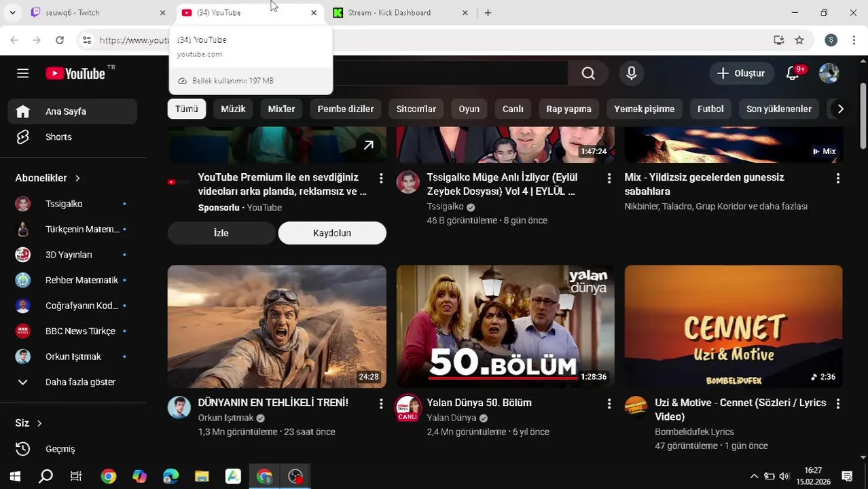Open BBC News Türkçe subscription

click(x=73, y=331)
